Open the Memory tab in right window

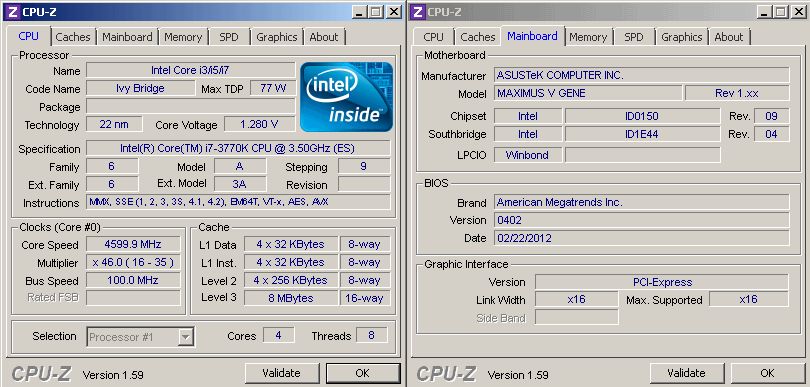coord(588,37)
